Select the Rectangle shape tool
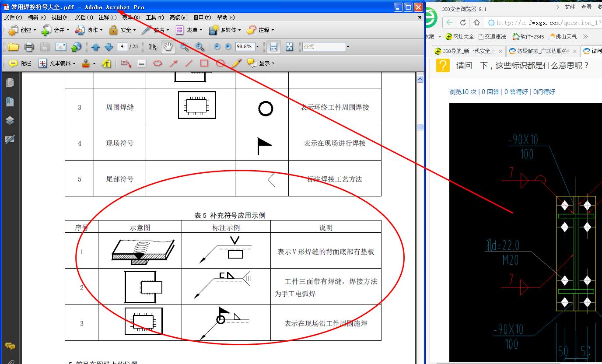The height and width of the screenshot is (364, 602). [204, 63]
